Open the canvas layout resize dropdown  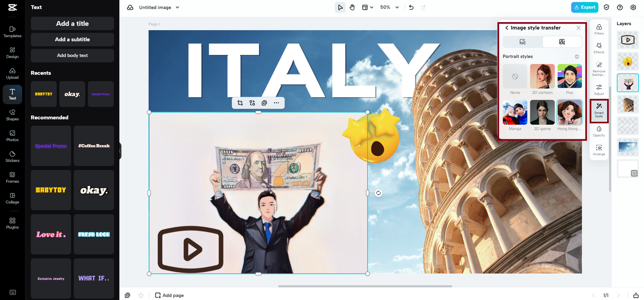point(368,8)
